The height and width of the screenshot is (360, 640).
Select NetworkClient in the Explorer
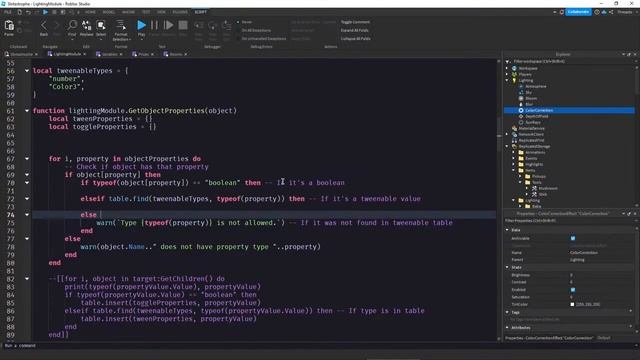coord(531,134)
